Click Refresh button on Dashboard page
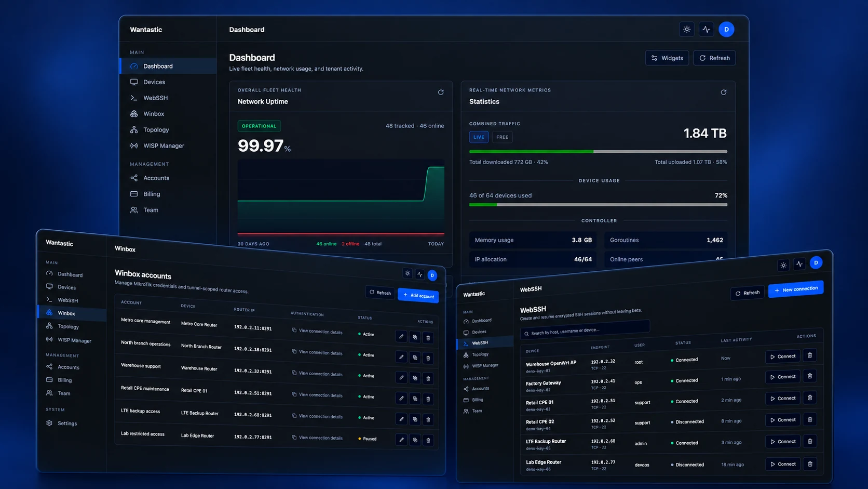This screenshot has height=489, width=868. click(x=714, y=58)
